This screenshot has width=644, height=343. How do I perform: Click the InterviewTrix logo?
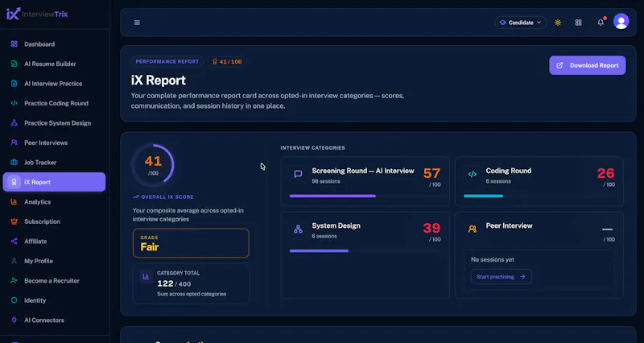click(x=37, y=14)
